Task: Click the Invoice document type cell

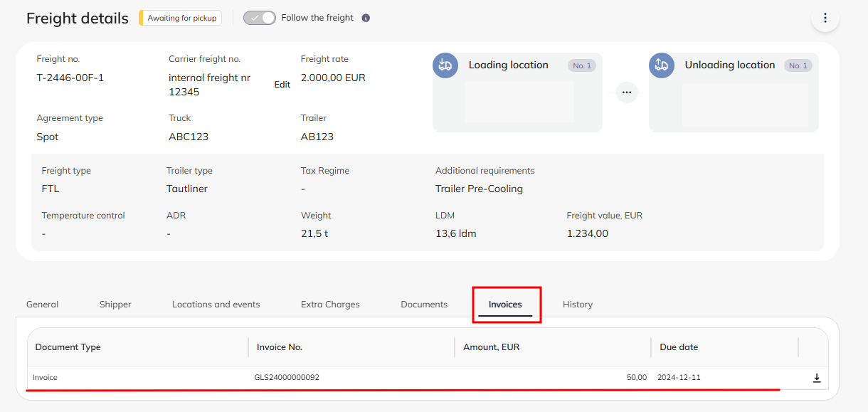Action: click(45, 378)
